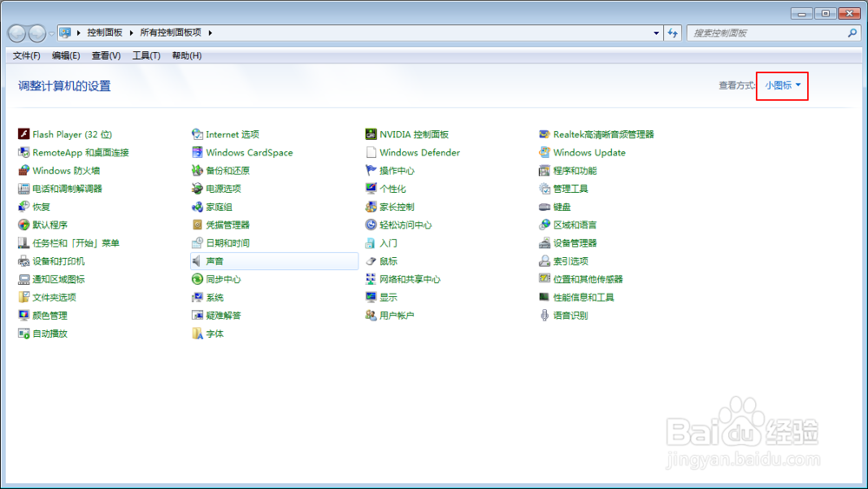Click the 鼠标 mouse icon
This screenshot has height=489, width=868.
click(371, 261)
